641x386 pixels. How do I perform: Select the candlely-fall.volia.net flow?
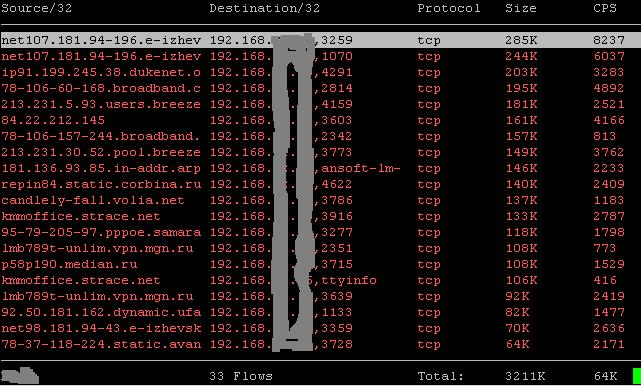320,200
